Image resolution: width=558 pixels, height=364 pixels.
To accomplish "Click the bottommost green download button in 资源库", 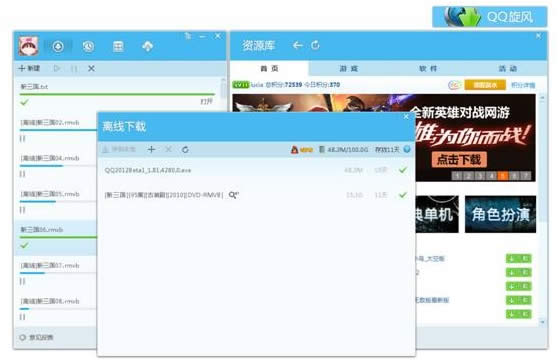I will click(518, 314).
